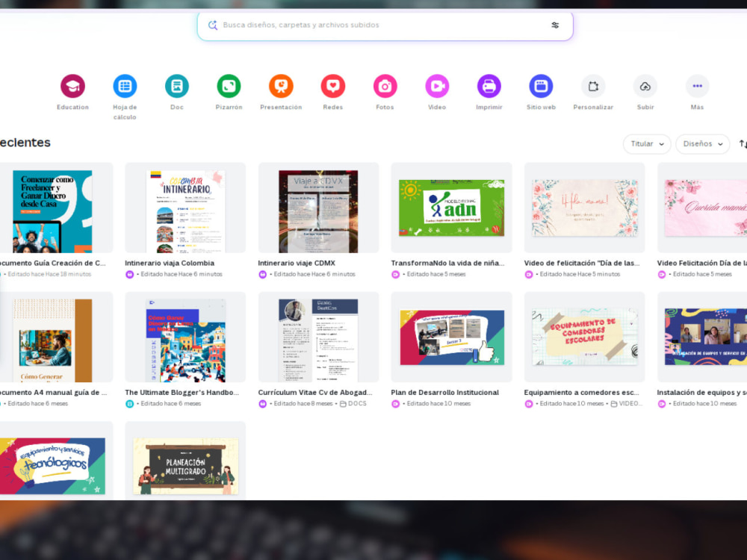Open the Querida mamá video thumbnail
The width and height of the screenshot is (747, 560).
[702, 208]
